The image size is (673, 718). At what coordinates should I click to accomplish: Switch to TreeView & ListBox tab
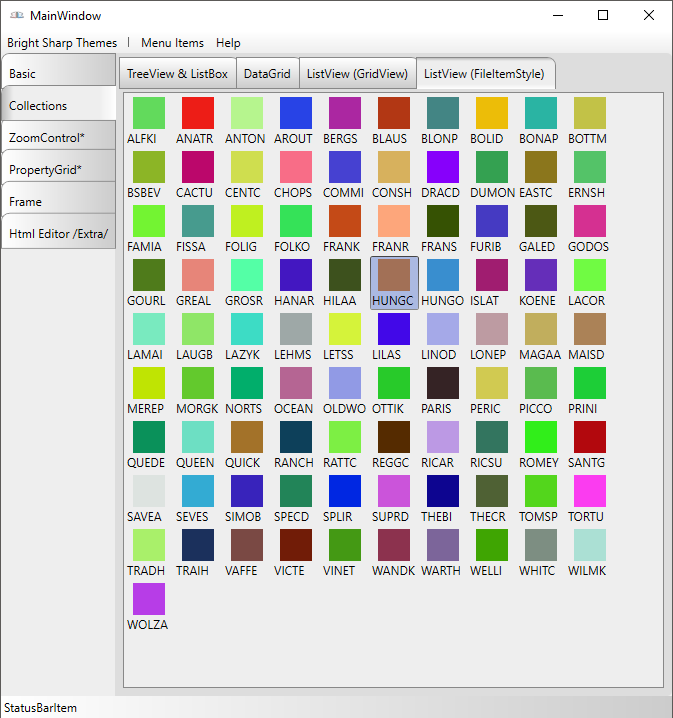point(177,74)
